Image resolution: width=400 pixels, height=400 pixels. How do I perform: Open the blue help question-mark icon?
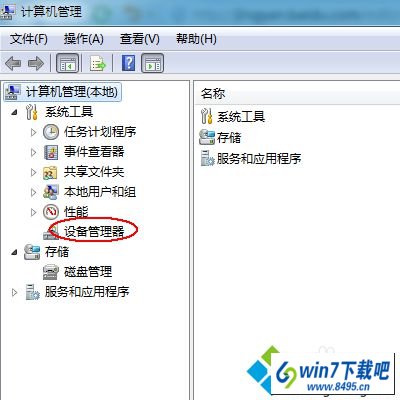(129, 63)
